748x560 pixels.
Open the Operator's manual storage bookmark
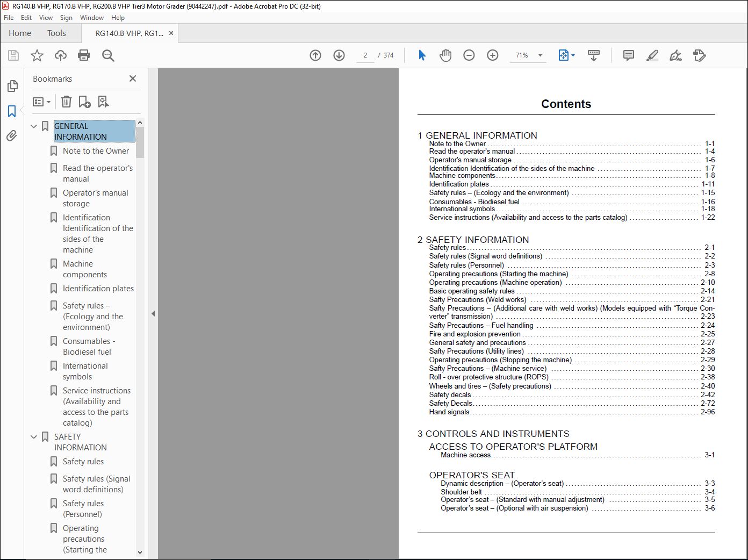pyautogui.click(x=95, y=198)
